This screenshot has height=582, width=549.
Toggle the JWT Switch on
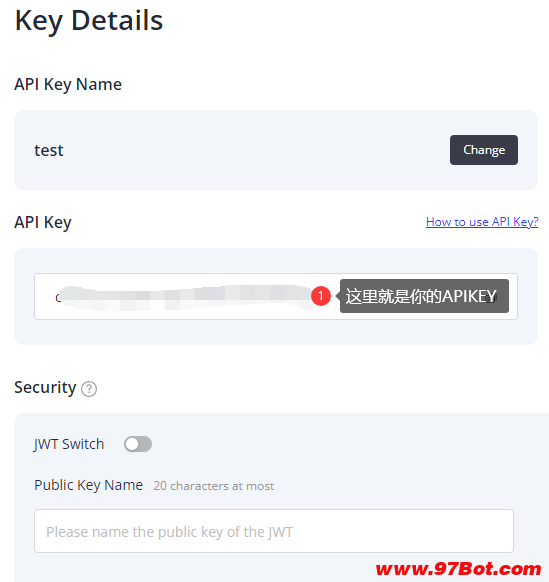tap(138, 444)
